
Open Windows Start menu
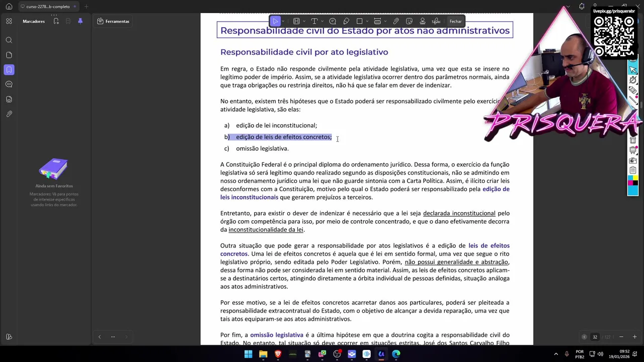[248, 354]
